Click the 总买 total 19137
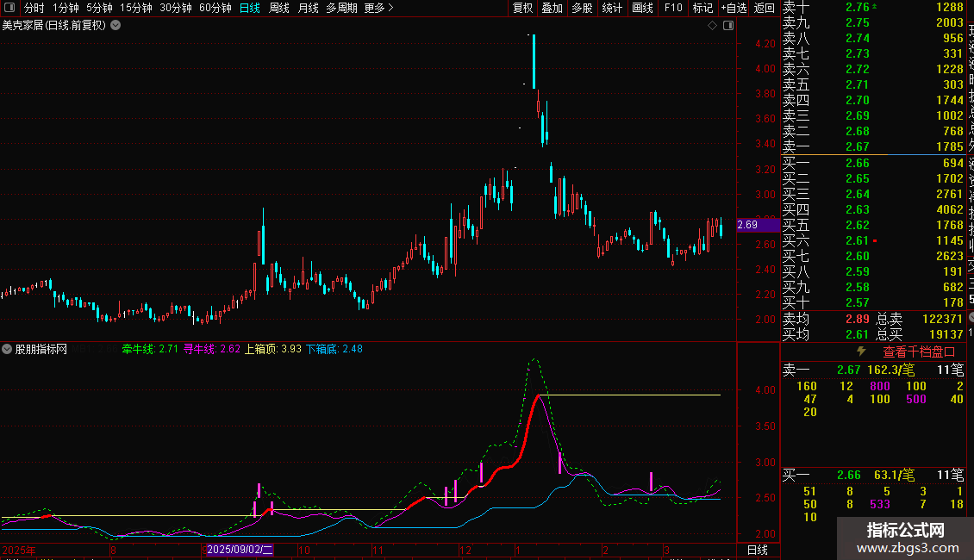The image size is (974, 560). point(946,334)
